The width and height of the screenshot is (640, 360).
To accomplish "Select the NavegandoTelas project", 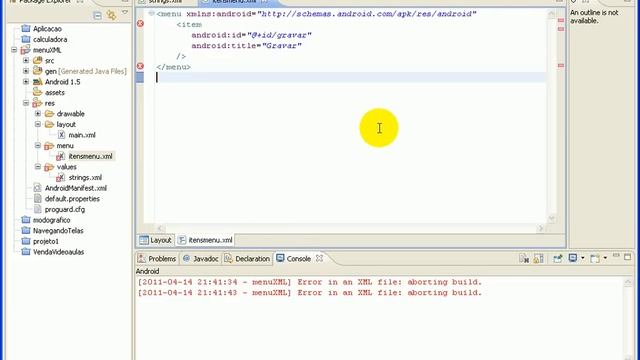I will coord(58,231).
